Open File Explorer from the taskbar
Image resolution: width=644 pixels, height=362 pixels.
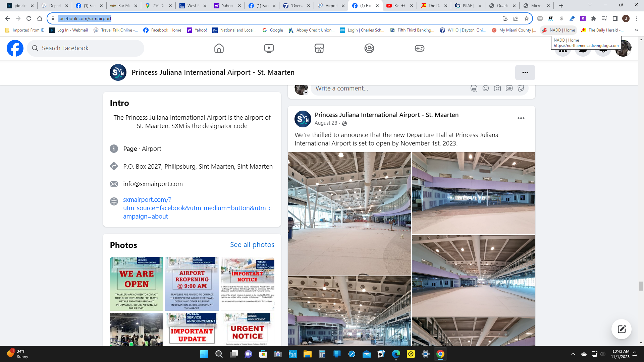[307, 354]
